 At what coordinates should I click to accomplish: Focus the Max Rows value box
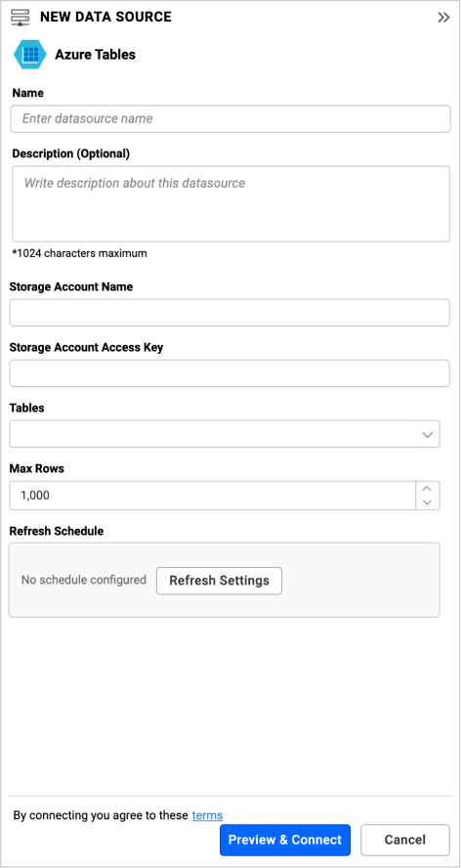[213, 496]
